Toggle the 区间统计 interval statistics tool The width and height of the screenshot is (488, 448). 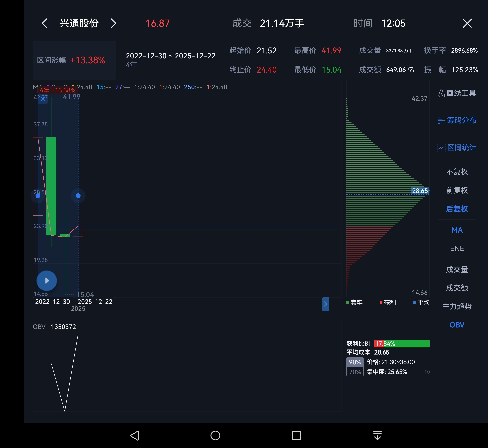coord(457,147)
